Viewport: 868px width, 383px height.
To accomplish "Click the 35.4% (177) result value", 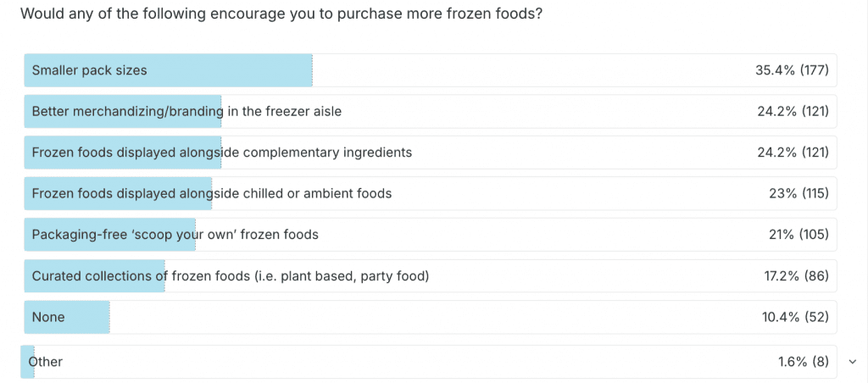I will 791,70.
